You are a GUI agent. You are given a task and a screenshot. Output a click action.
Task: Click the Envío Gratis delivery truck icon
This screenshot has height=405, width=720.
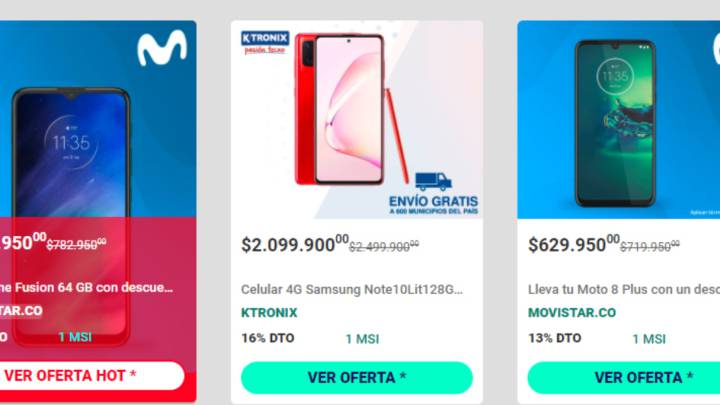point(433,181)
